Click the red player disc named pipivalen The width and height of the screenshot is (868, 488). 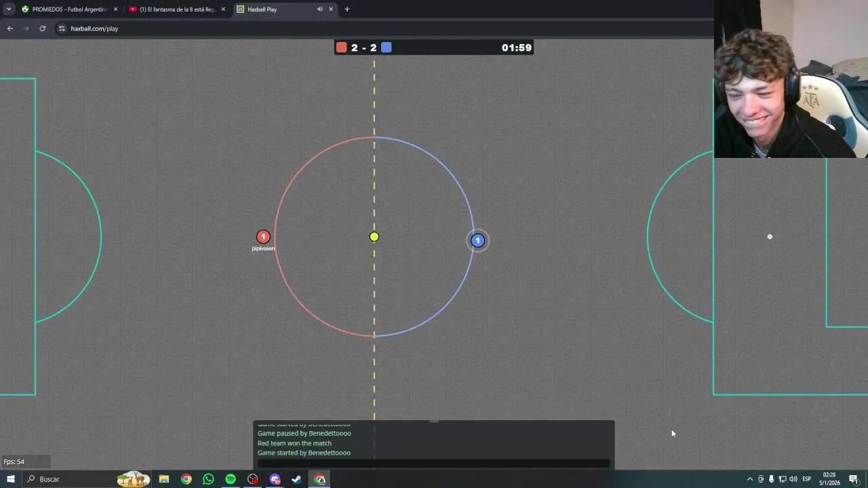tap(263, 237)
